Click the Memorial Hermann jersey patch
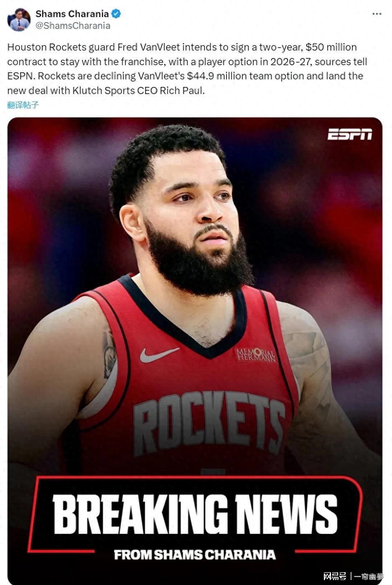This screenshot has height=585, width=392. (256, 355)
